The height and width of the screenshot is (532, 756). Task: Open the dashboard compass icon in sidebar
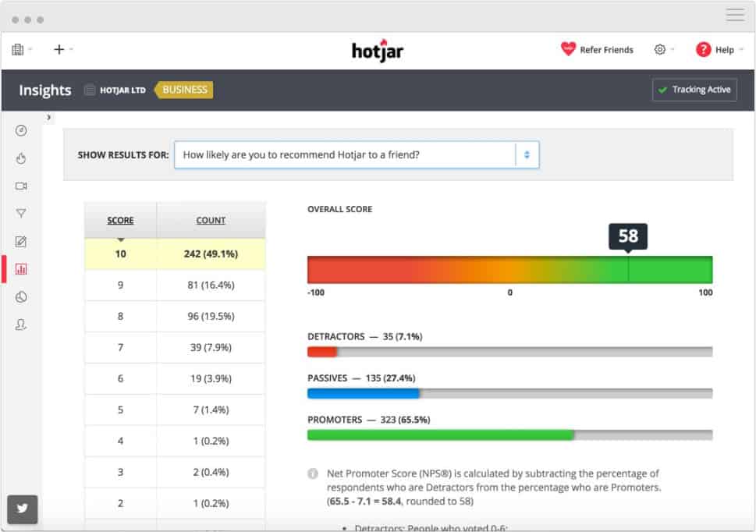point(21,130)
